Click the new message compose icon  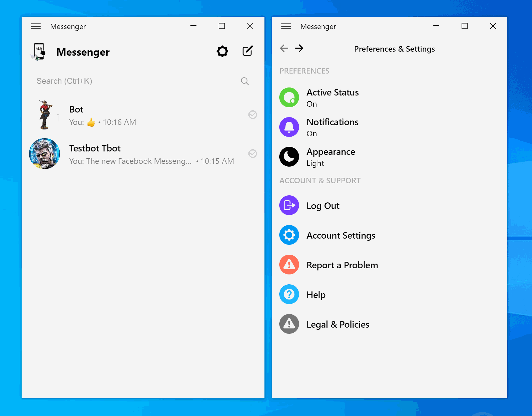[247, 51]
